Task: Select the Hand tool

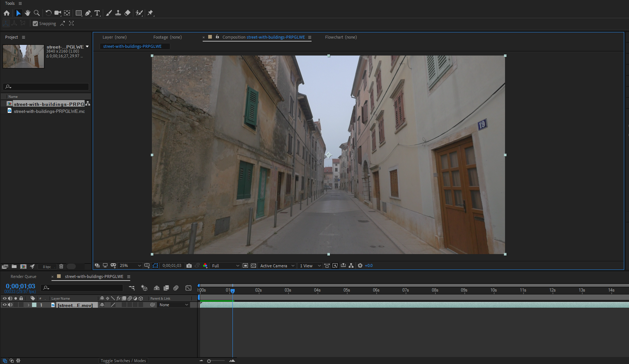Action: [x=28, y=13]
